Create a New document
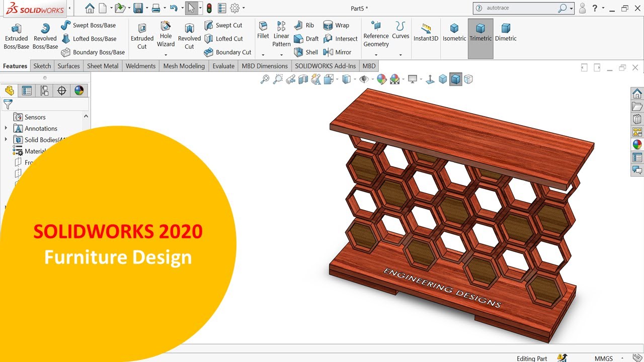This screenshot has width=644, height=362. [x=103, y=8]
